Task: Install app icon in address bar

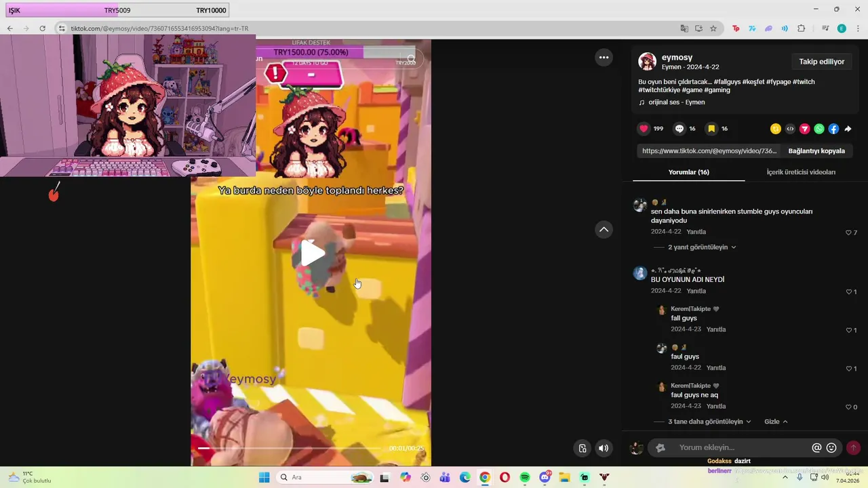Action: [698, 28]
